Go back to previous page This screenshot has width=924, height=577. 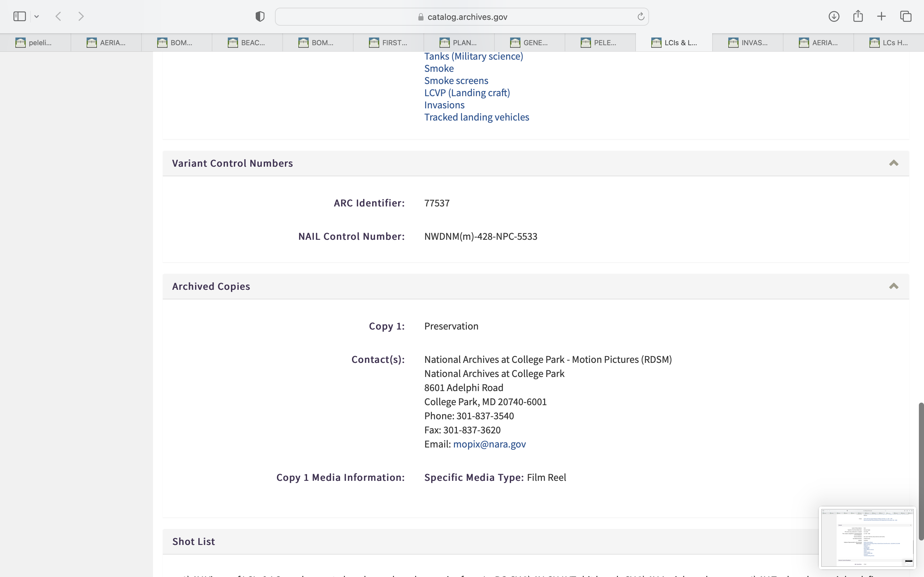pos(58,16)
